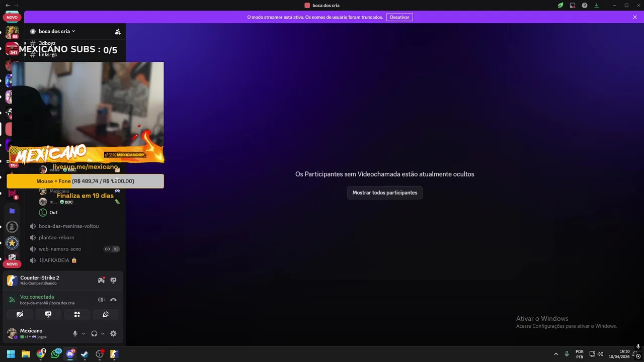Open the server with 341 unread badge
Screen dimensions: 644x362
pos(12,48)
